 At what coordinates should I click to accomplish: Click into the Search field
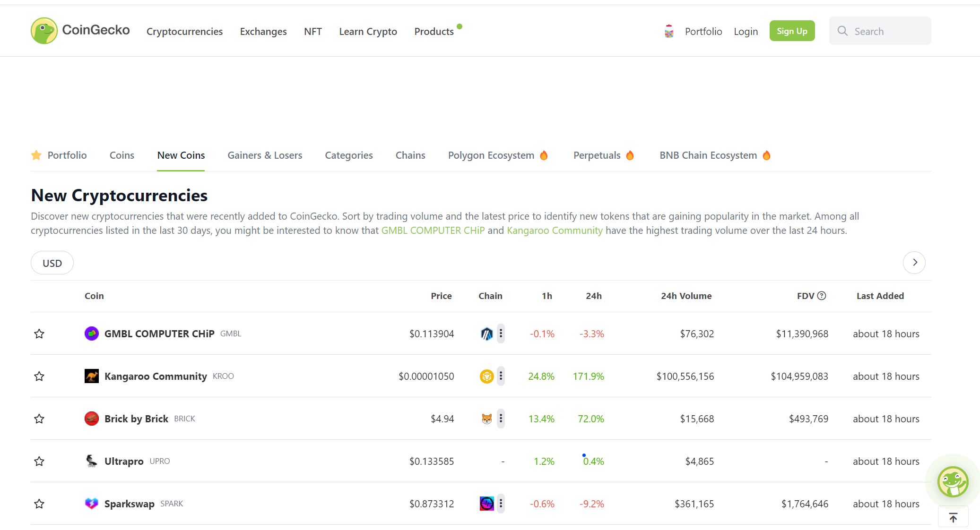880,31
